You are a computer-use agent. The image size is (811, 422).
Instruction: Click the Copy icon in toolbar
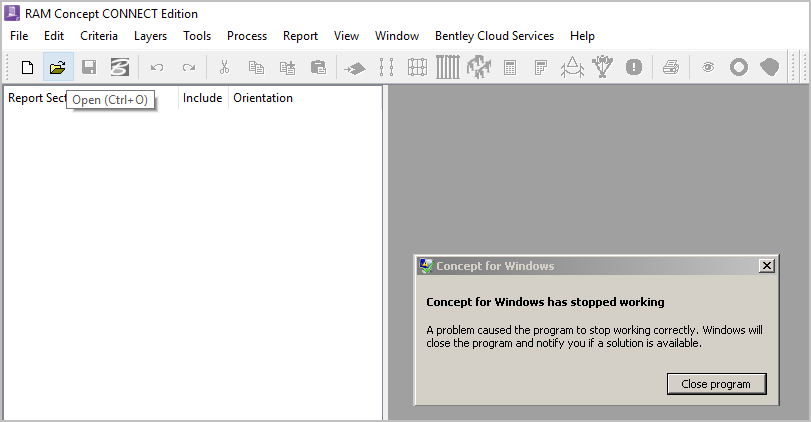(x=256, y=67)
